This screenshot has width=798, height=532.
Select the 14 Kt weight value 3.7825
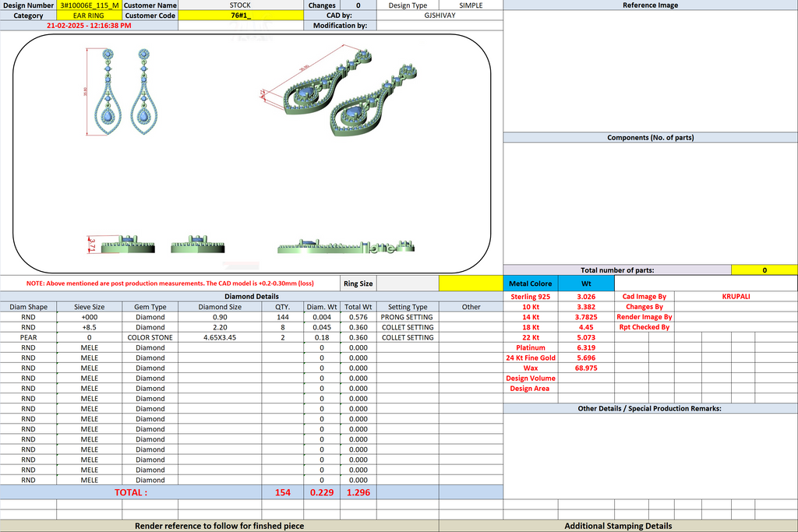(586, 317)
